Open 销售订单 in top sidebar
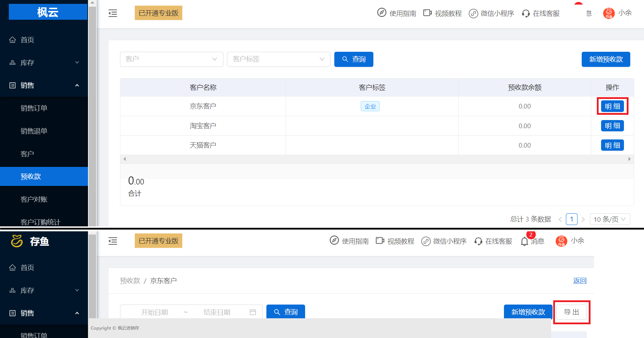The width and height of the screenshot is (644, 338). tap(34, 108)
